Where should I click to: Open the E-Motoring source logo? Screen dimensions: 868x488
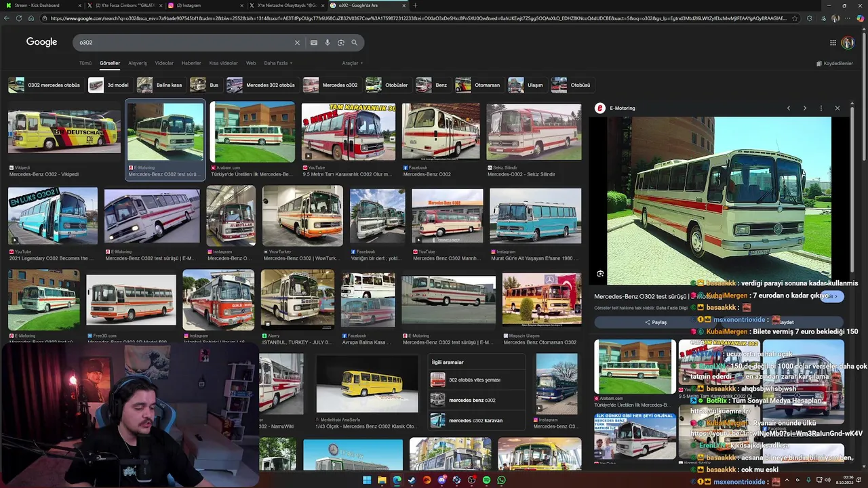click(599, 108)
